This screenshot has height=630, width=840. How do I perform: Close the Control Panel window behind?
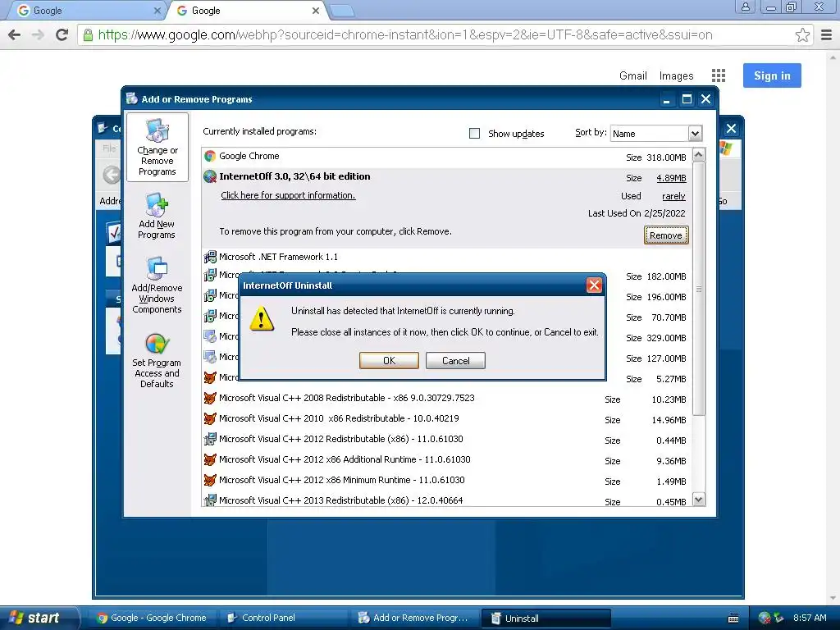tap(731, 129)
